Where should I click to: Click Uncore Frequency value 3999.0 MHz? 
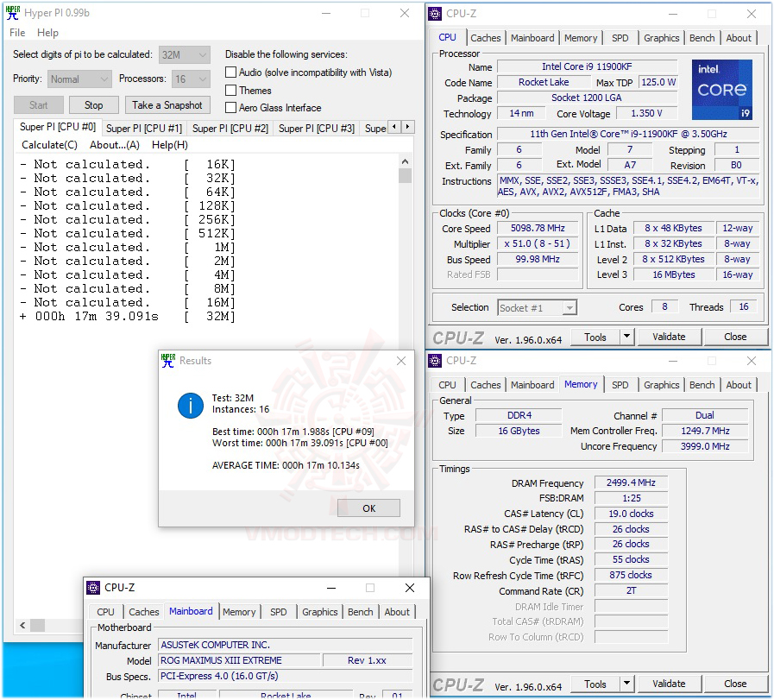click(705, 446)
